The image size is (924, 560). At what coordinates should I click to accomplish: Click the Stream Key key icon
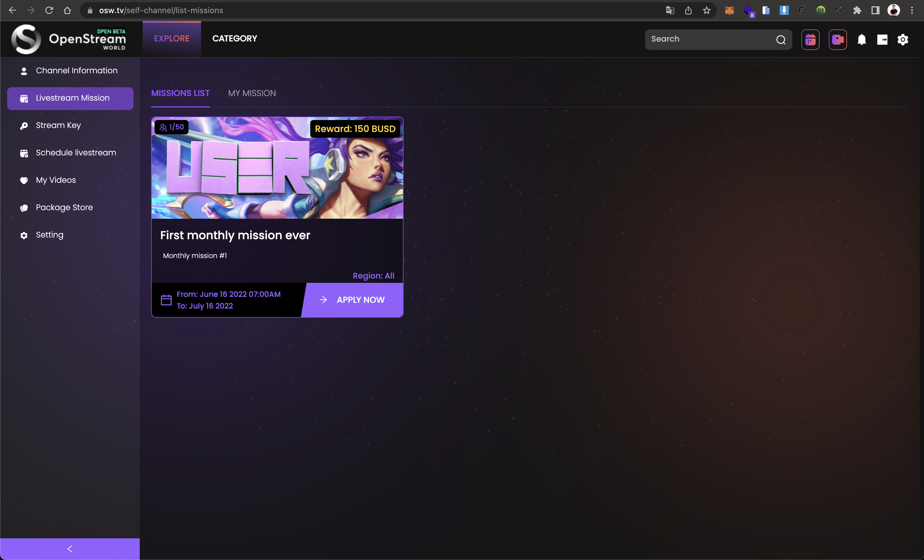click(x=24, y=125)
